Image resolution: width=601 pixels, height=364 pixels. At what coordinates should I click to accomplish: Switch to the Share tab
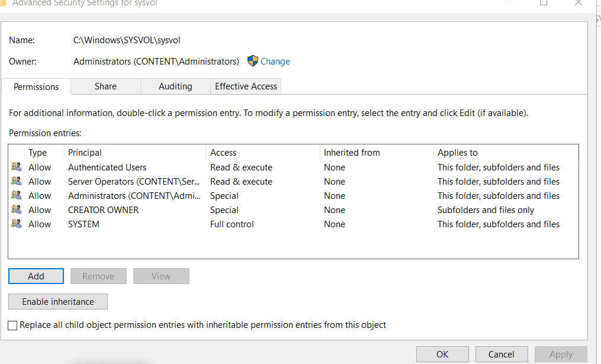pos(105,86)
